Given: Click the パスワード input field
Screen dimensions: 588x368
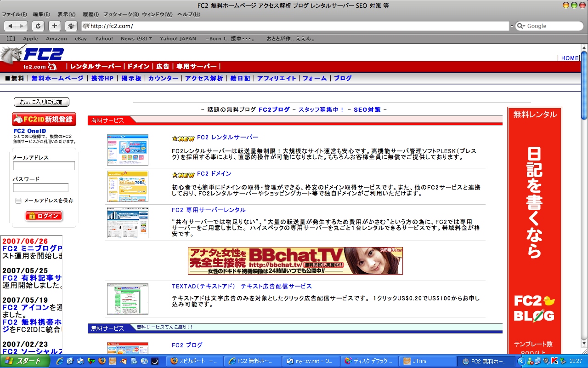Looking at the screenshot, I should pos(41,188).
